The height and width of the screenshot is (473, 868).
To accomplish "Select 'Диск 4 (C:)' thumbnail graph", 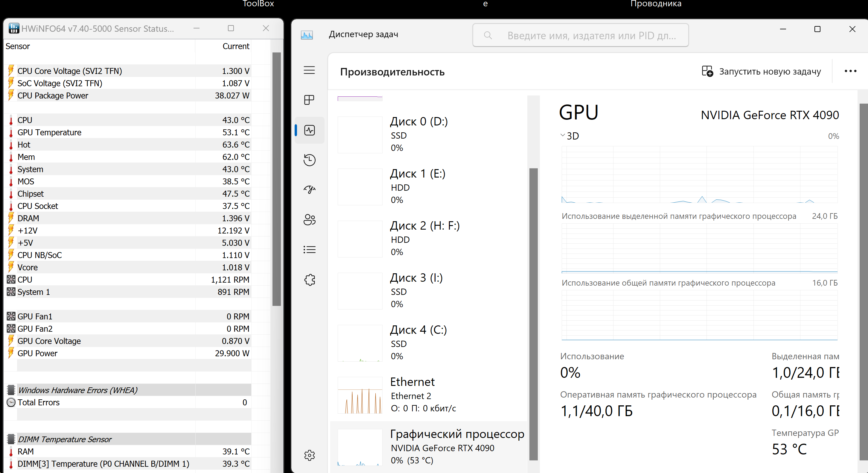I will (x=360, y=343).
